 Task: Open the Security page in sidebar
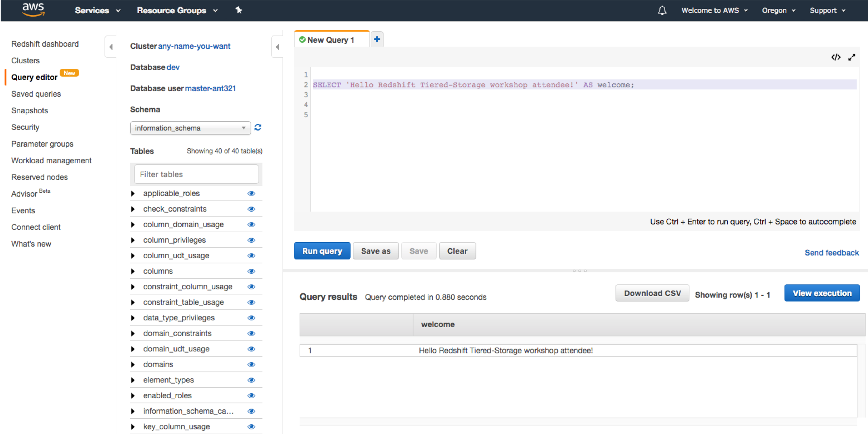(25, 127)
